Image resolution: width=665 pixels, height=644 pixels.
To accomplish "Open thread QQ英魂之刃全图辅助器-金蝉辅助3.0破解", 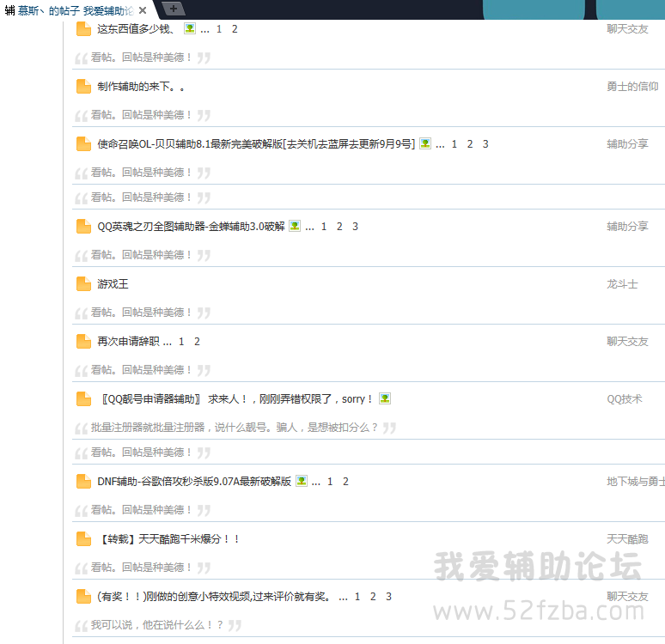I will [x=191, y=227].
